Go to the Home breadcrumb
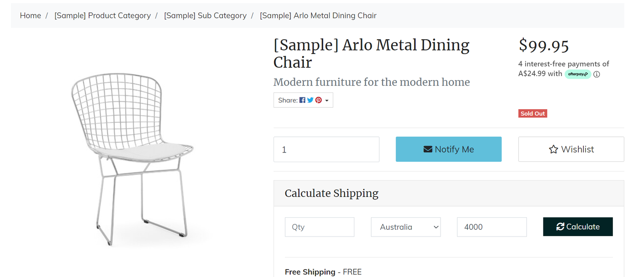Screen dimensions: 644x277 point(30,16)
